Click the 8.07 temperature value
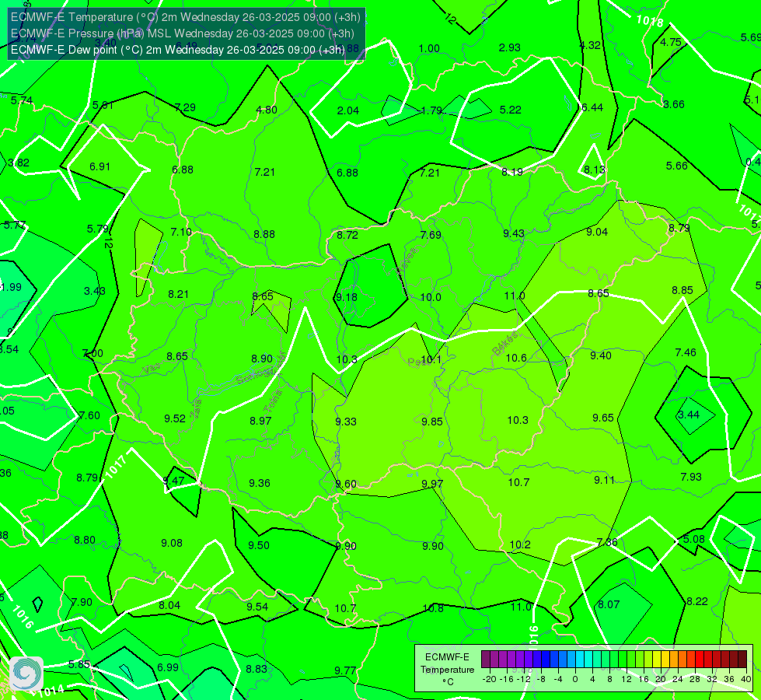Viewport: 761px width, 700px height. 609,605
